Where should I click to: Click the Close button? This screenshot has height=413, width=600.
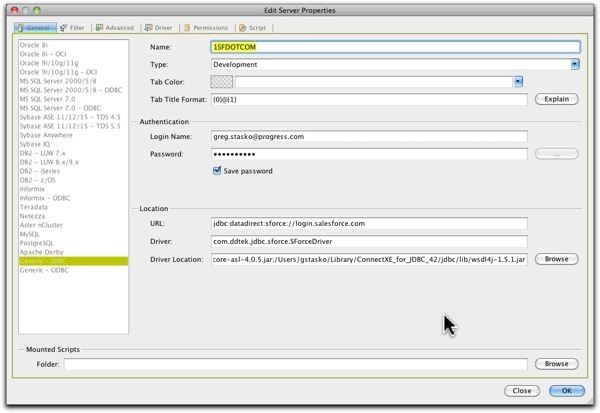(520, 391)
